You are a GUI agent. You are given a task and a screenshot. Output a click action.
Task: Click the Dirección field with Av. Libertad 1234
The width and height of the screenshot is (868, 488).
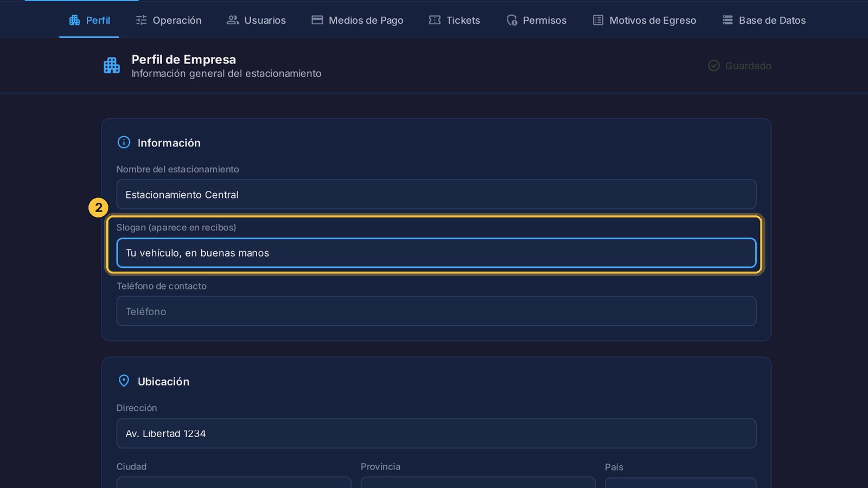click(x=436, y=433)
